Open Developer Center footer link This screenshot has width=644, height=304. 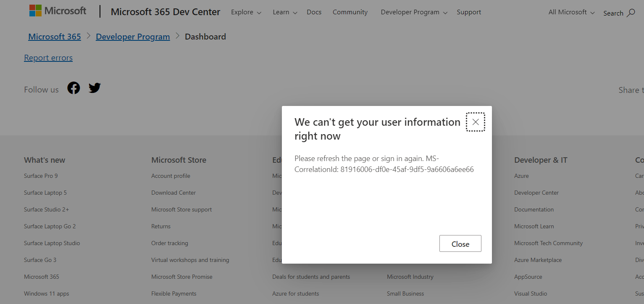[536, 193]
